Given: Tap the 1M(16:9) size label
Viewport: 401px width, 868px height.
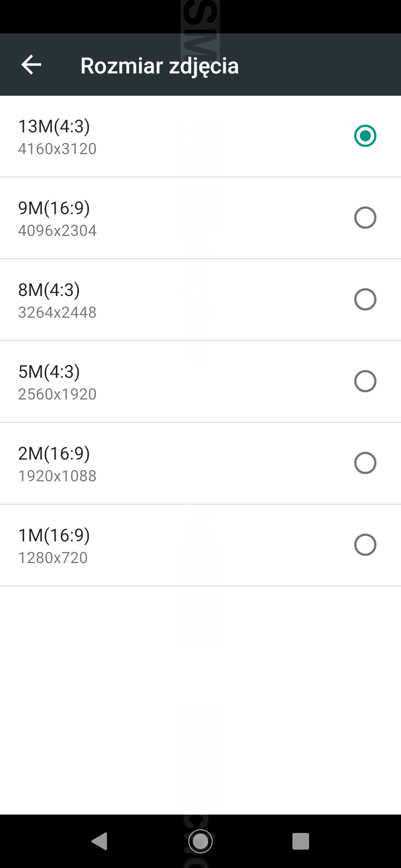Looking at the screenshot, I should 54,535.
